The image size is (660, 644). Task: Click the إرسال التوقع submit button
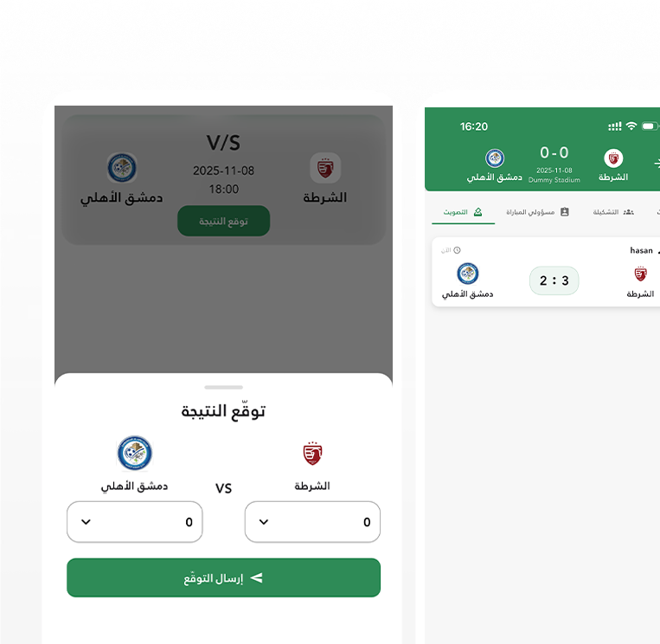click(x=223, y=578)
